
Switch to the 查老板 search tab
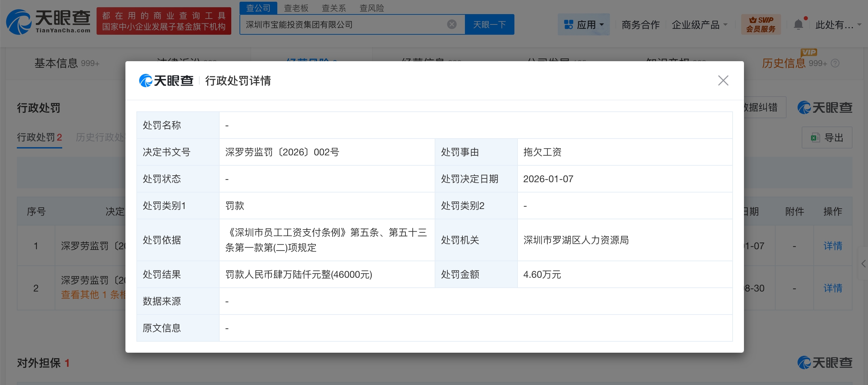pos(296,8)
